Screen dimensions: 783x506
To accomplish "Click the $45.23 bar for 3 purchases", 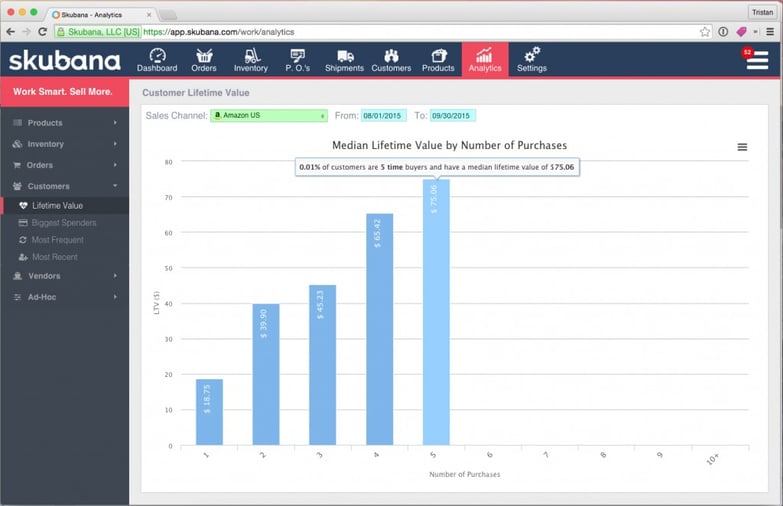I will click(323, 365).
